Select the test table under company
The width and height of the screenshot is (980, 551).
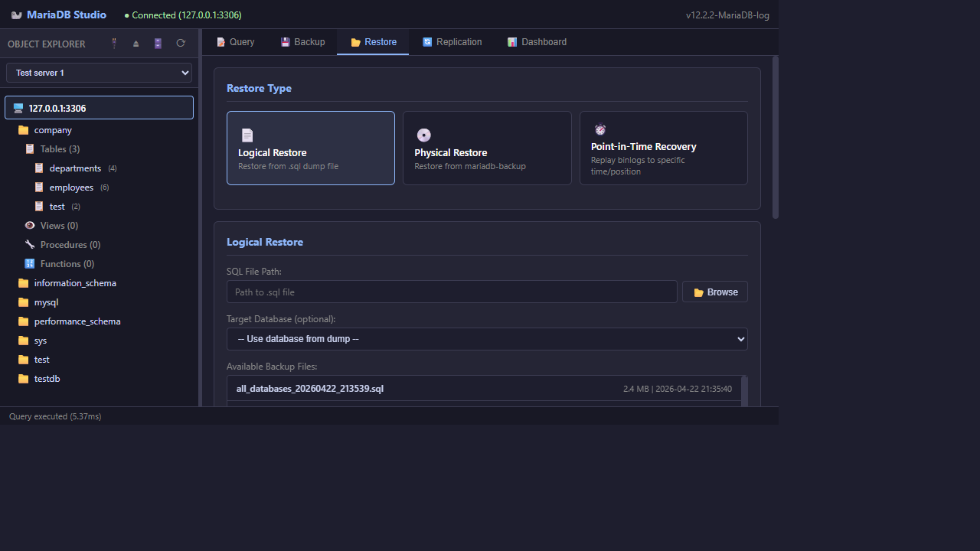pyautogui.click(x=57, y=206)
